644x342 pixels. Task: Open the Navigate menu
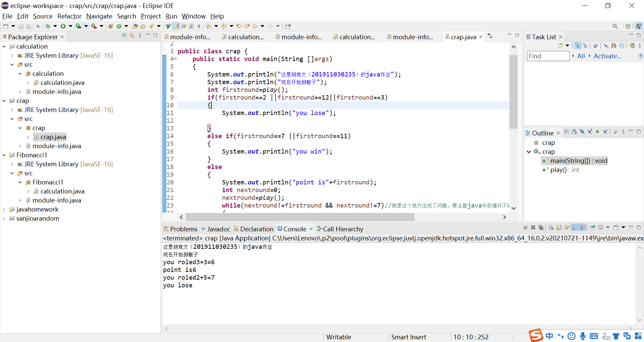[x=99, y=16]
